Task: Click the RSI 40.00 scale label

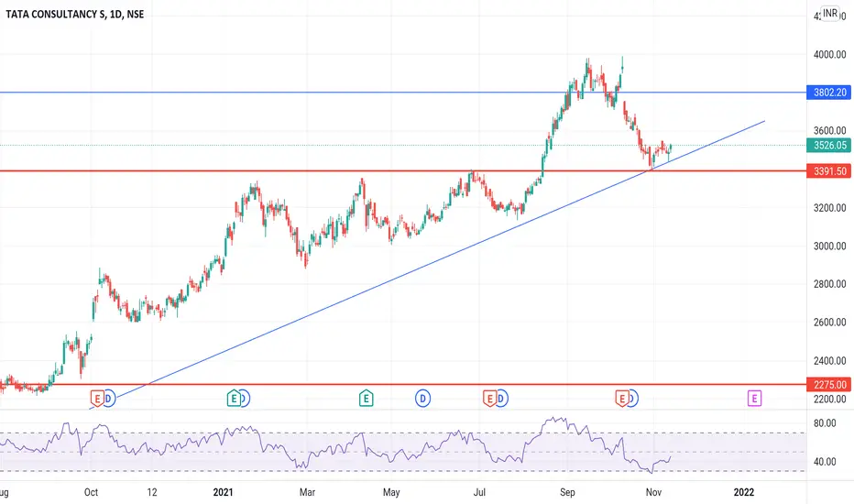Action: point(825,462)
